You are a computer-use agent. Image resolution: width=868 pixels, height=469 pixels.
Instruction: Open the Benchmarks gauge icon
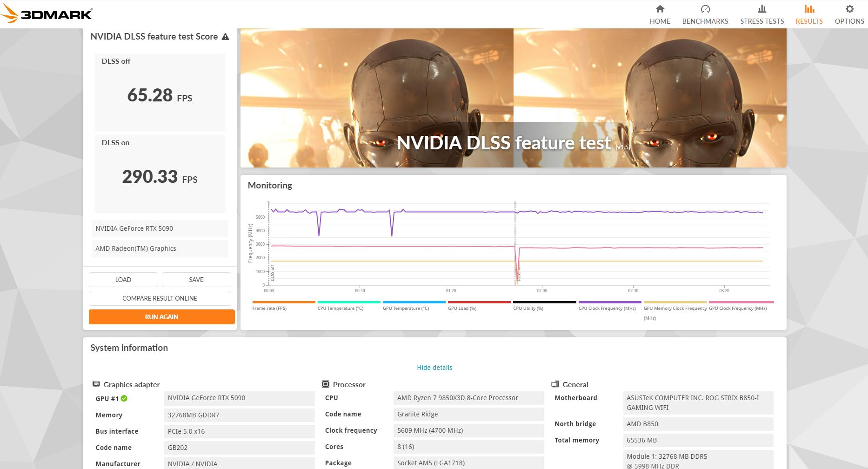(705, 9)
